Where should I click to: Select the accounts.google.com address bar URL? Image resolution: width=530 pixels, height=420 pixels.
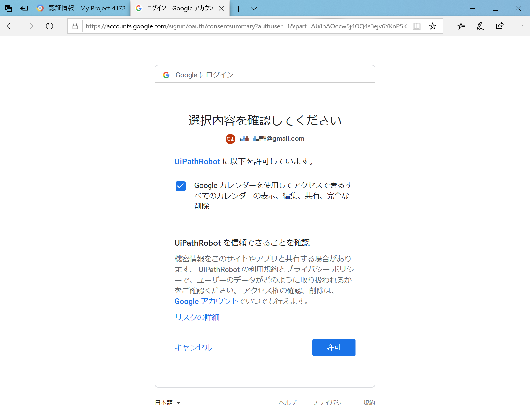(x=247, y=26)
